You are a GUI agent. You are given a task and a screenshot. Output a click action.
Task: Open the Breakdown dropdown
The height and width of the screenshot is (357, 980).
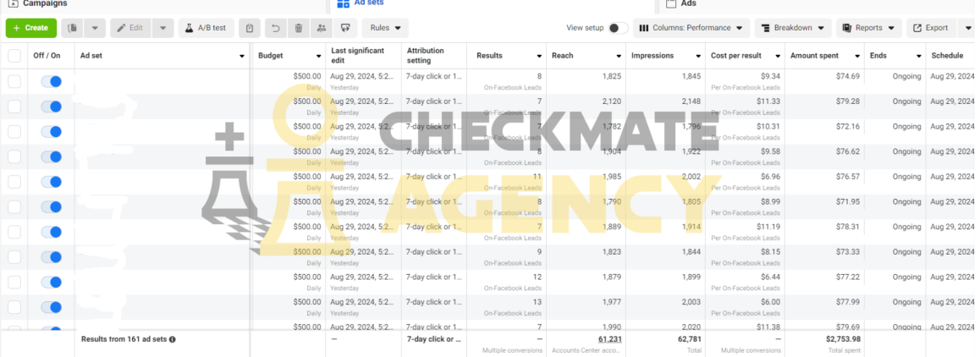793,28
